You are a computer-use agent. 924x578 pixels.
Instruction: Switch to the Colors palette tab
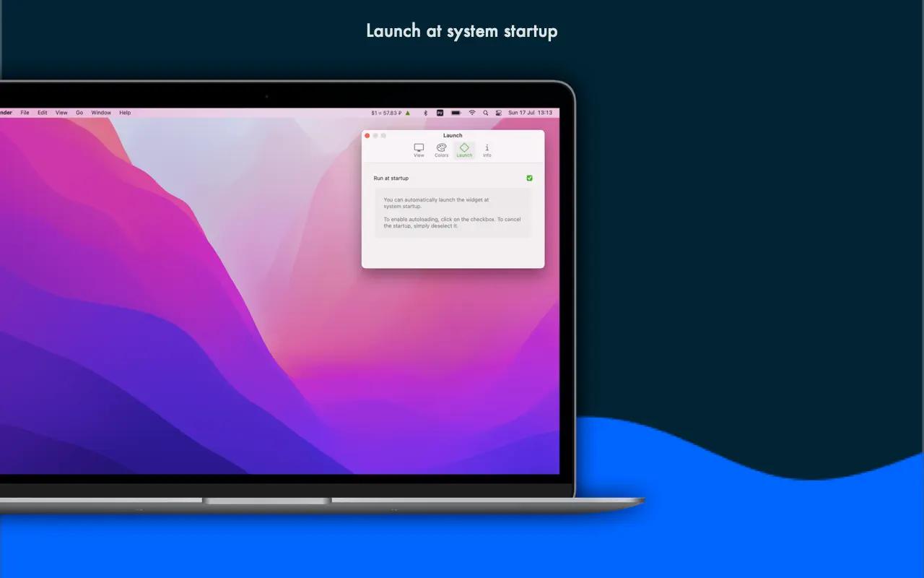[x=441, y=150]
